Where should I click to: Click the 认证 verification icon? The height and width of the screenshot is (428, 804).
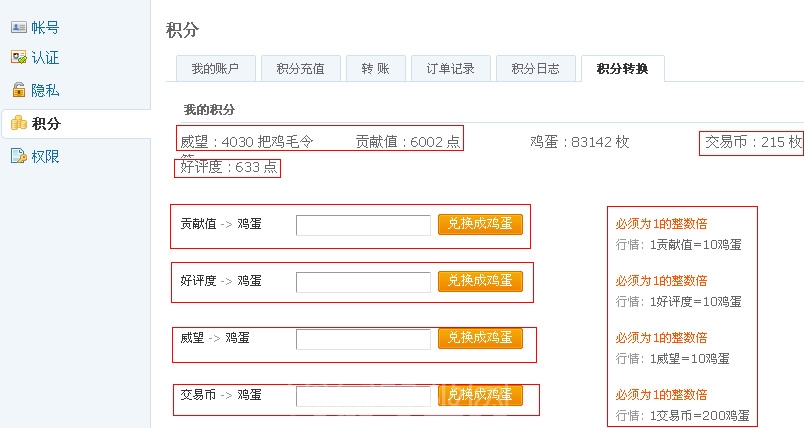19,57
